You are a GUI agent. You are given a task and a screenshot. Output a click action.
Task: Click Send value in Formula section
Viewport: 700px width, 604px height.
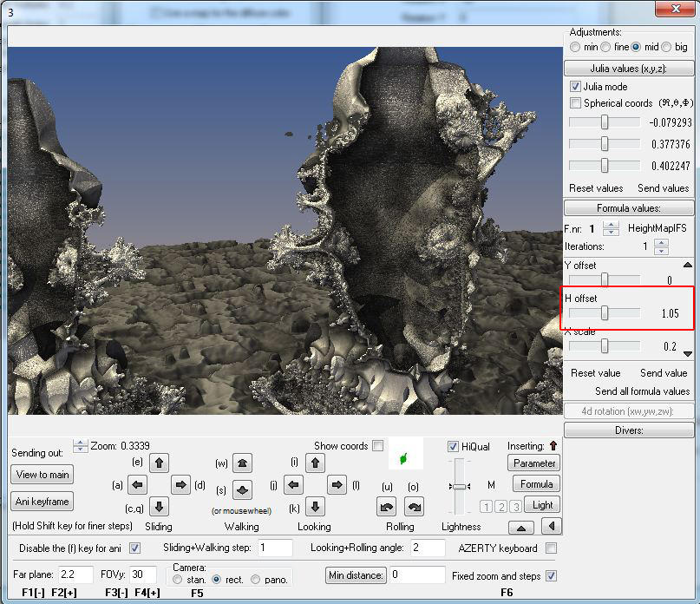664,373
